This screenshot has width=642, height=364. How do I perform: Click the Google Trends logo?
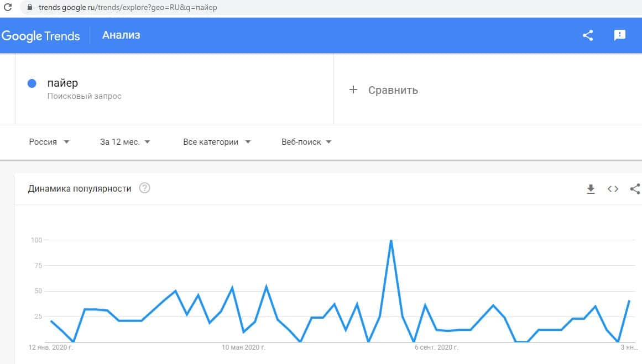[41, 36]
